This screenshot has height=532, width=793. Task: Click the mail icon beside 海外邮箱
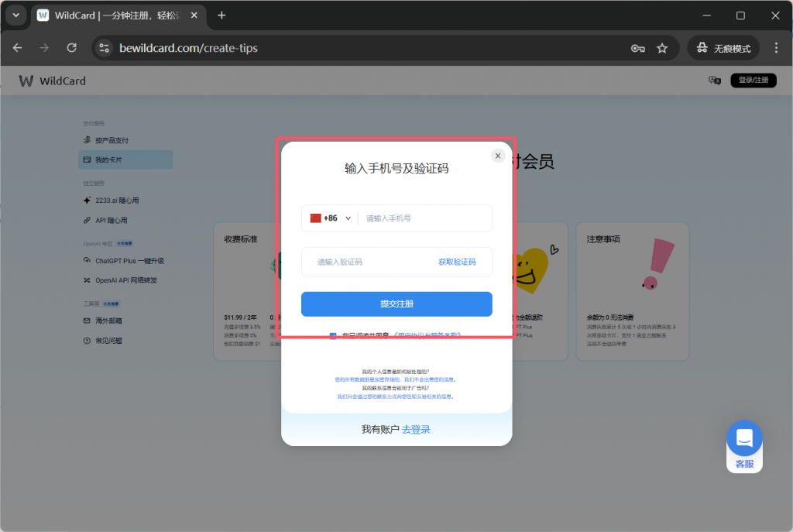point(87,321)
